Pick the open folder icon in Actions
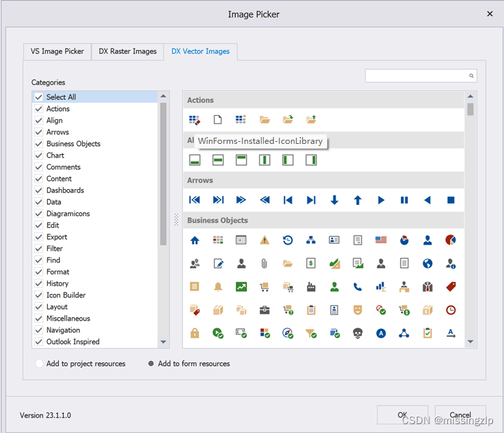This screenshot has height=433, width=504. (x=264, y=120)
